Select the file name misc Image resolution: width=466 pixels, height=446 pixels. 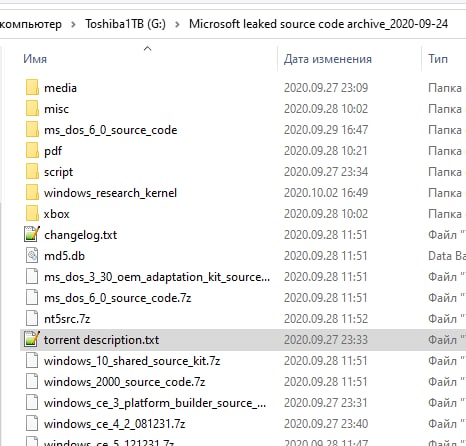point(56,109)
